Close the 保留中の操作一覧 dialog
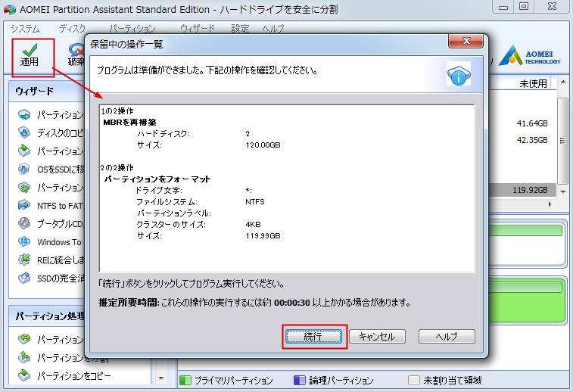573x392 pixels. 466,42
